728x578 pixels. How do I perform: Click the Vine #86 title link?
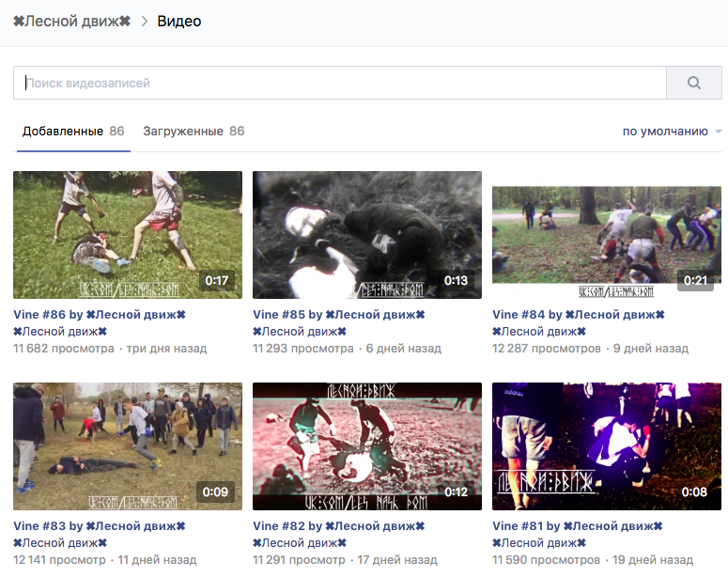point(100,315)
